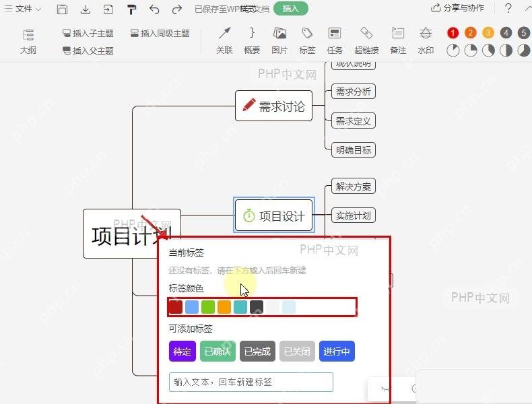Image resolution: width=532 pixels, height=404 pixels.
Task: Open 分享与协作 sharing options
Action: 457,8
